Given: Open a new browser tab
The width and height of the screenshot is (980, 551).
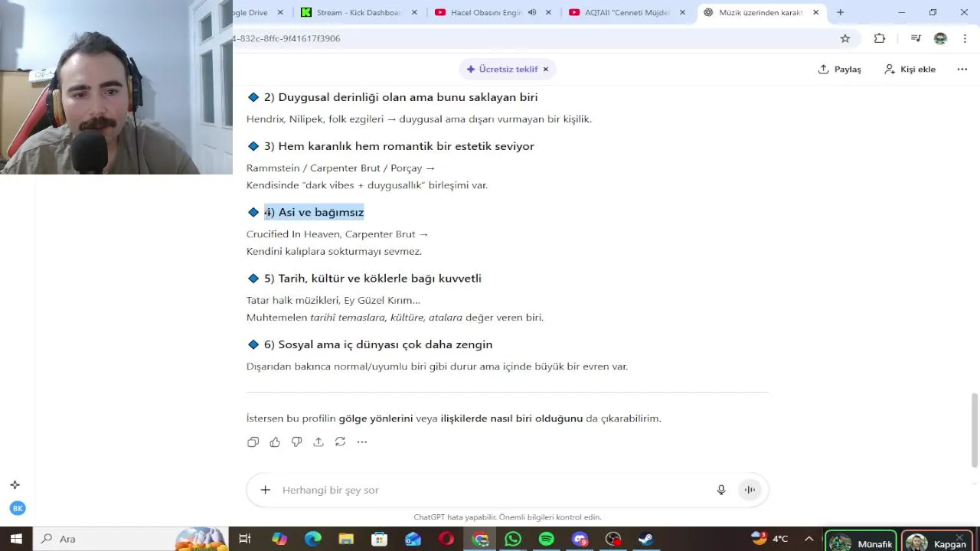Looking at the screenshot, I should [840, 12].
